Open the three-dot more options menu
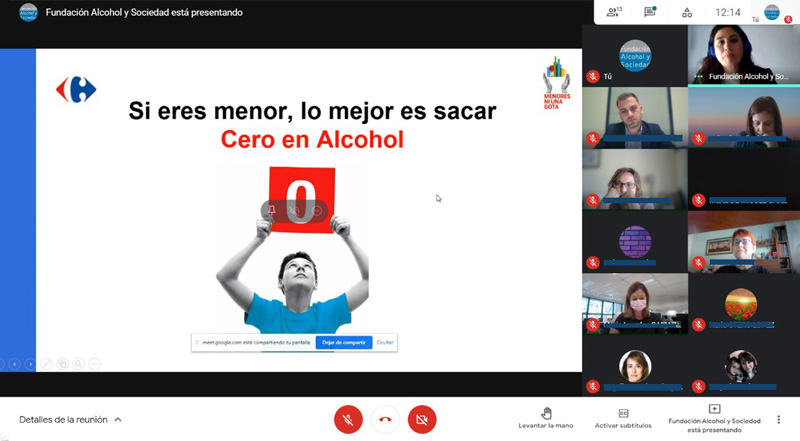This screenshot has width=800, height=441. click(779, 420)
